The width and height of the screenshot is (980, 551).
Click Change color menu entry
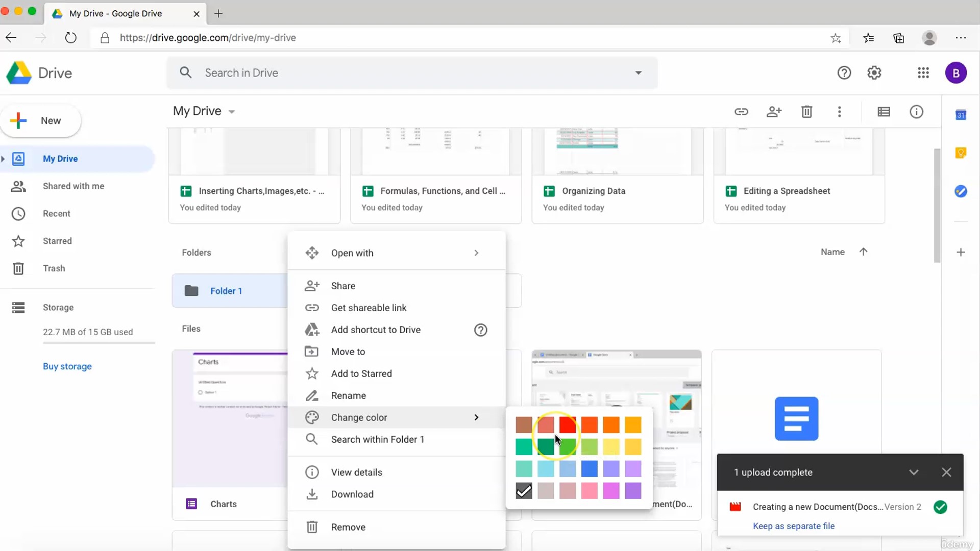tap(397, 418)
